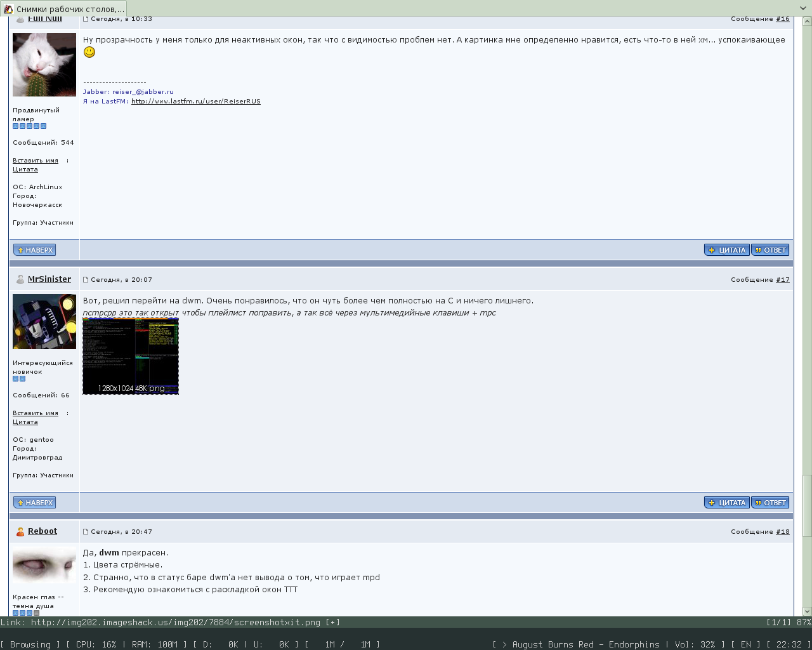Open MrSinister's user profile link
Viewport: 812px width, 650px height.
(49, 279)
